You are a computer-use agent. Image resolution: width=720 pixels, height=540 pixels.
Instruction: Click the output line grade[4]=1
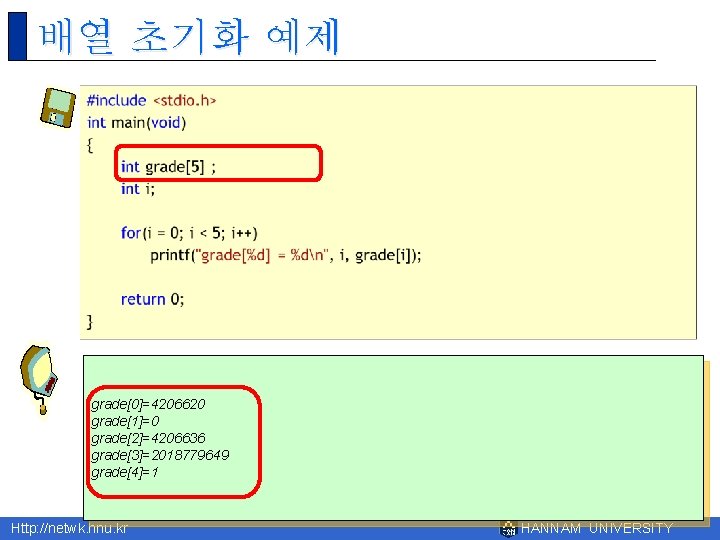124,472
